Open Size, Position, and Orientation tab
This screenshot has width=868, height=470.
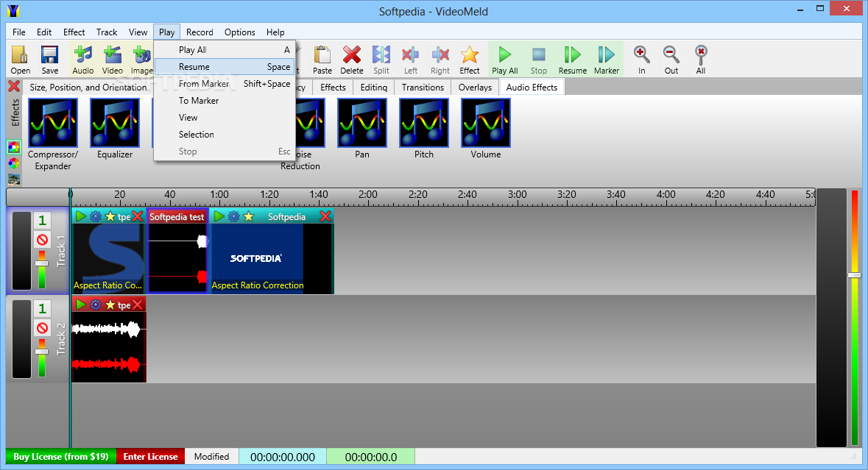point(88,88)
